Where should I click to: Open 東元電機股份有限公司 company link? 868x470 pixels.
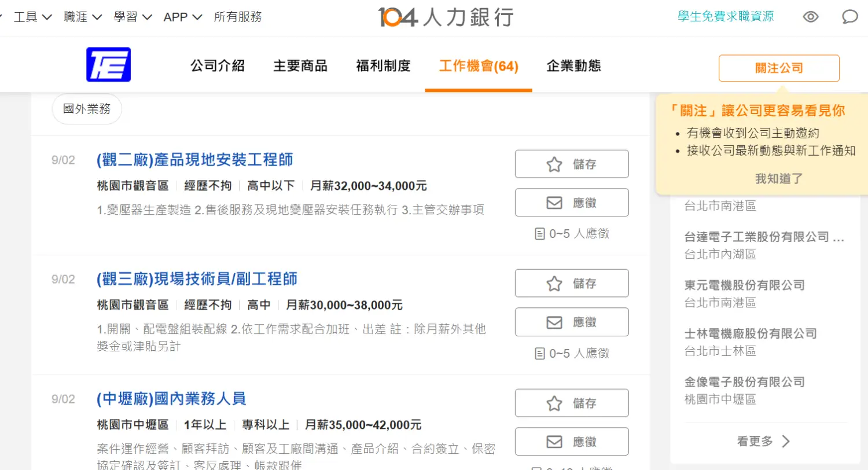point(745,285)
